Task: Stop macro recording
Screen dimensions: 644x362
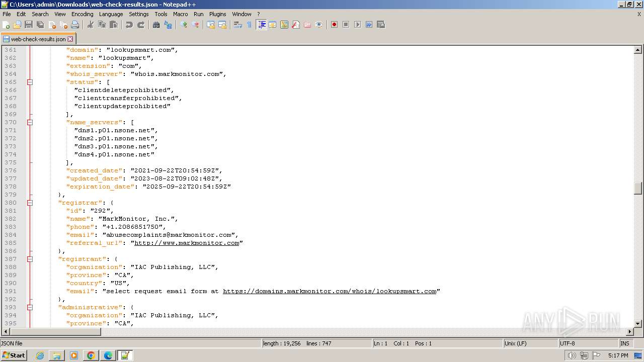Action: (x=346, y=25)
